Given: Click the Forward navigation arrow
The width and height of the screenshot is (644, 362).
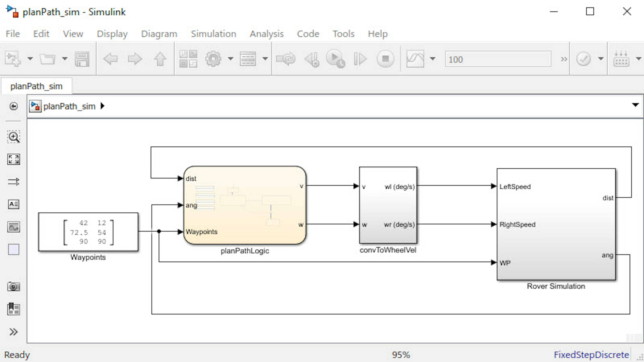Looking at the screenshot, I should coord(135,59).
